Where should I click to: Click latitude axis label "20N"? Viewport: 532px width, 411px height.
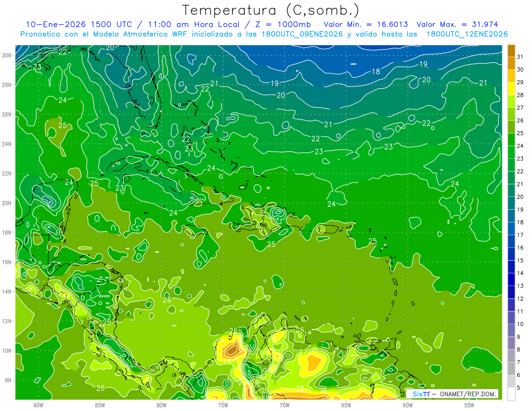(x=7, y=203)
